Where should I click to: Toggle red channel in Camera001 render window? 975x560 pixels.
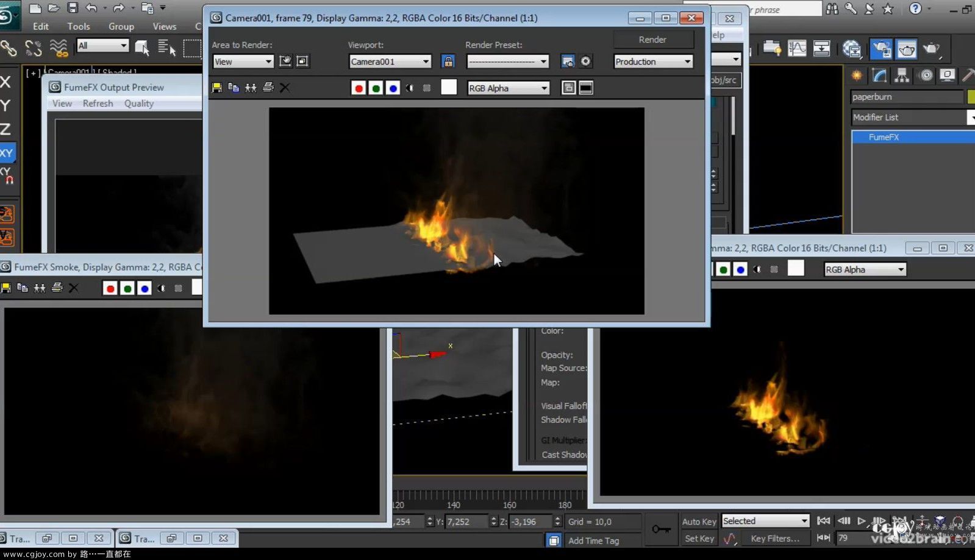click(359, 88)
